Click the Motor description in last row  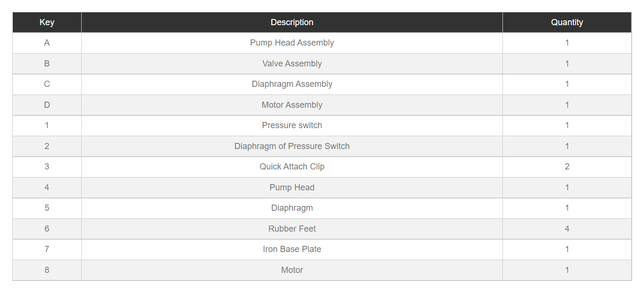pyautogui.click(x=292, y=270)
